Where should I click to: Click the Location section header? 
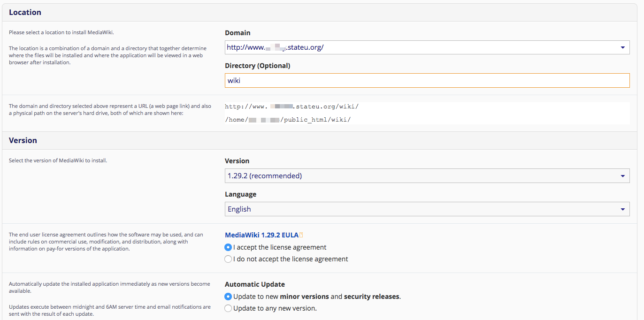point(25,12)
